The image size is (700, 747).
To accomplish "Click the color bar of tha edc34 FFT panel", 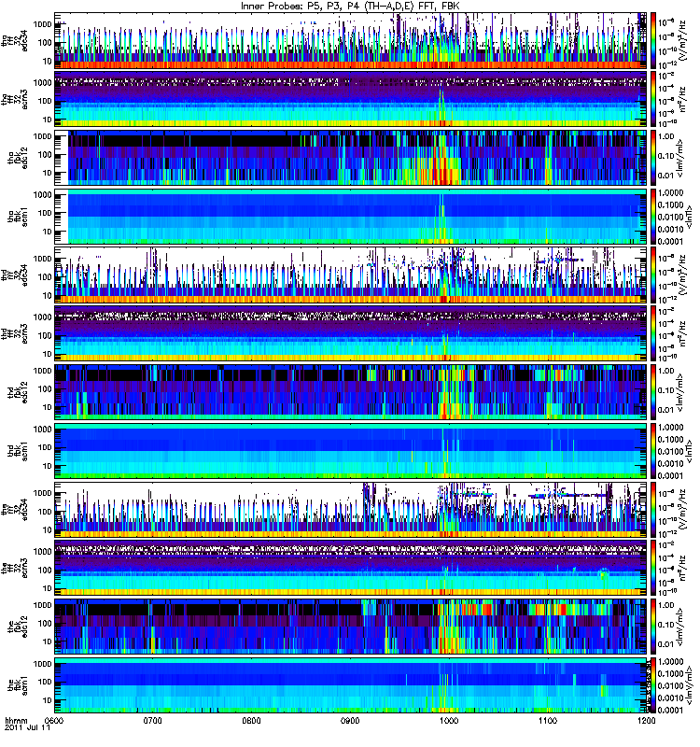I will 652,41.
